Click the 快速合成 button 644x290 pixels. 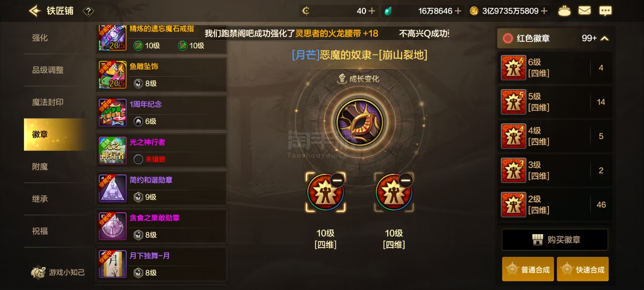click(583, 269)
